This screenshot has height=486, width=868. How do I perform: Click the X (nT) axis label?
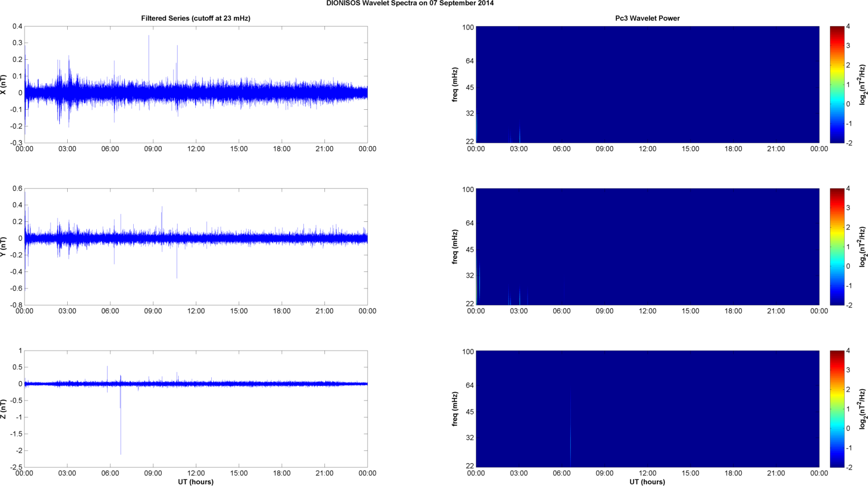(x=3, y=85)
